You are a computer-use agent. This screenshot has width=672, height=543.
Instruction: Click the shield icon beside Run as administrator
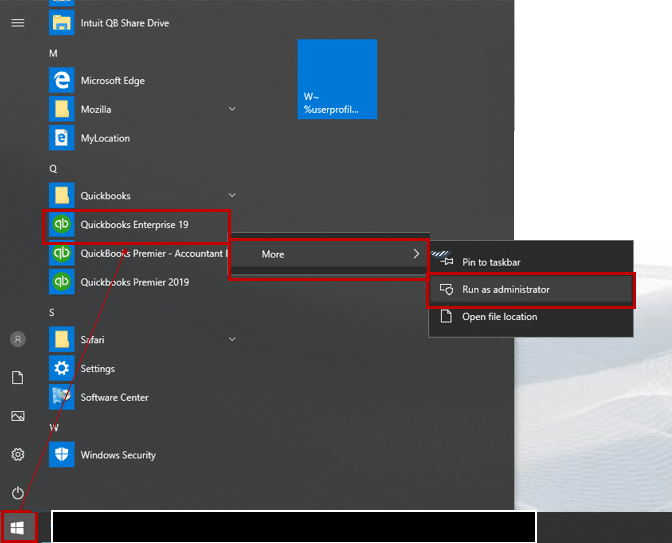point(446,289)
